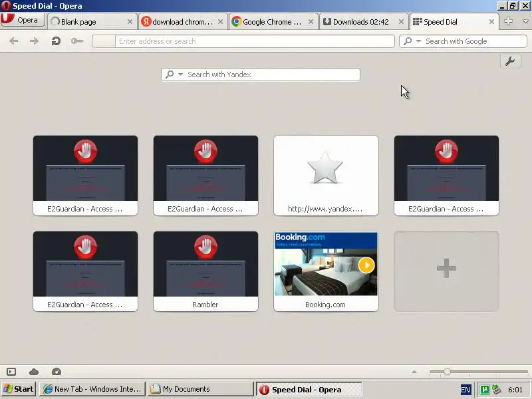Click the network connection tray icon

pos(497,389)
